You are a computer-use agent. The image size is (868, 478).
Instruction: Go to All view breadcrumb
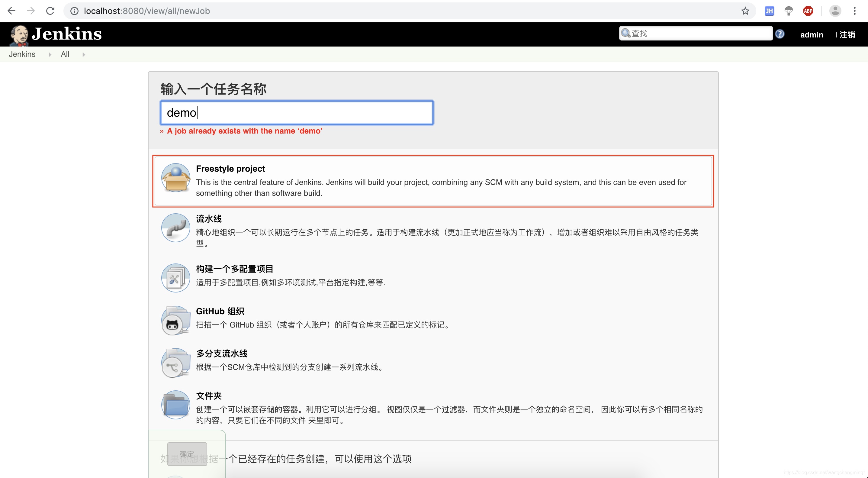[65, 54]
